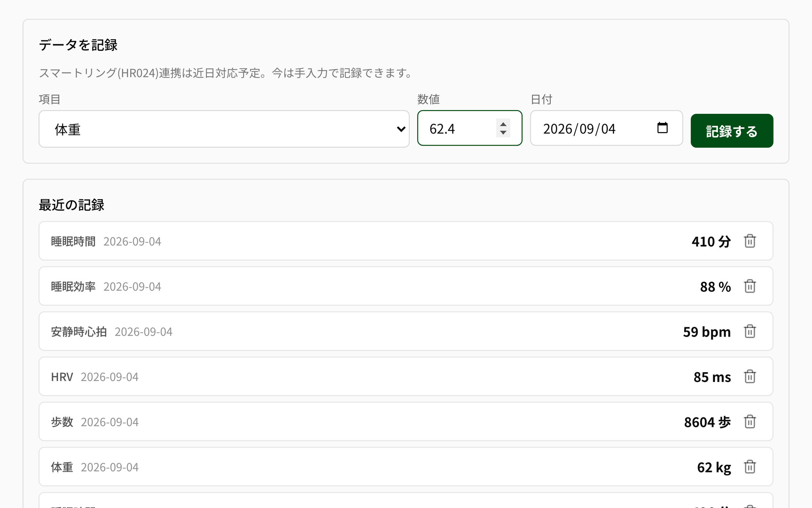Delete the HRV 85 ms record
This screenshot has height=508, width=812.
coord(750,377)
